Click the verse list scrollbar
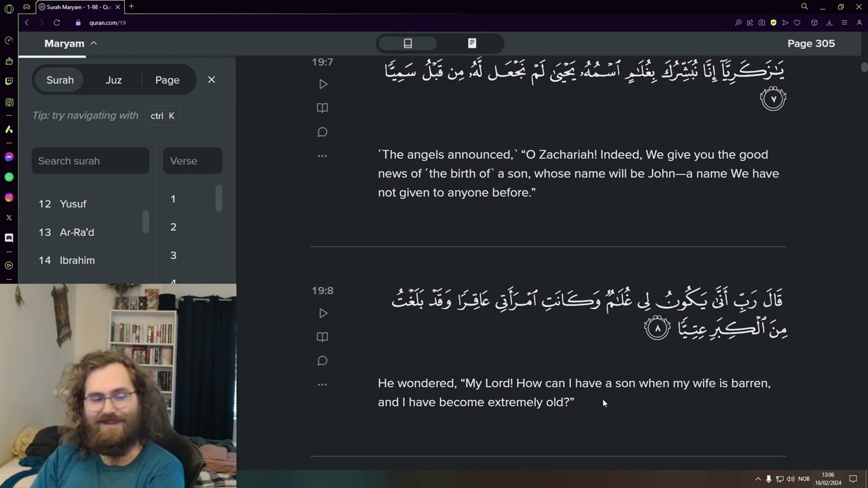The image size is (868, 488). tap(219, 198)
